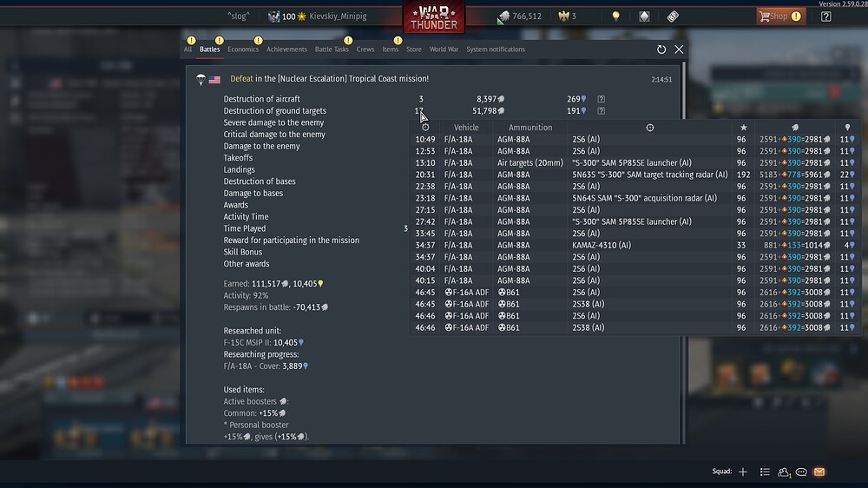Switch to the Crews tab

tap(365, 49)
